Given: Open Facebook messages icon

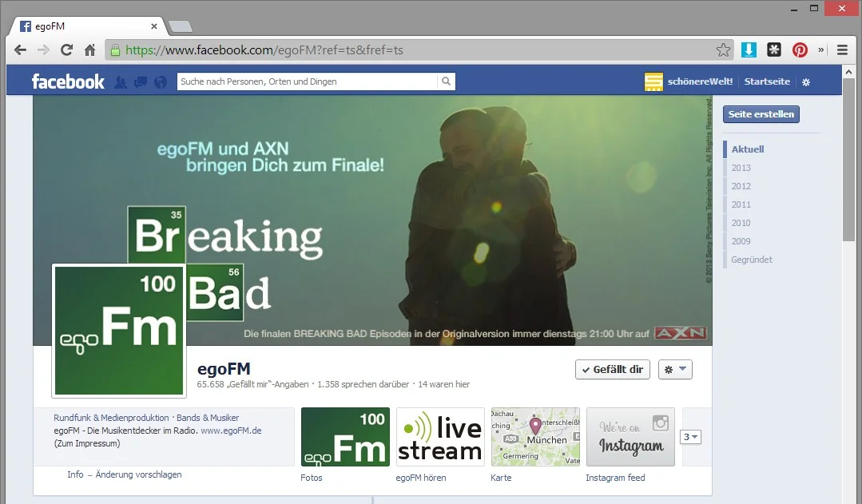Looking at the screenshot, I should pos(141,82).
